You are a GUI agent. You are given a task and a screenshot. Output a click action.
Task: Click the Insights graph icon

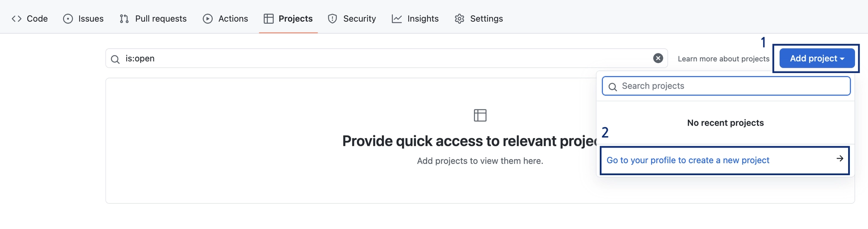[x=397, y=19]
